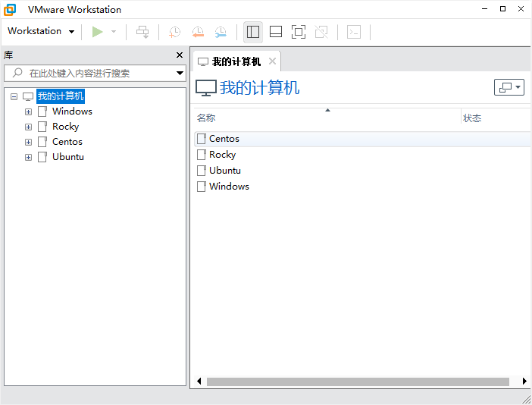This screenshot has height=405, width=532.
Task: Click the Ubuntu file icon in list
Action: point(202,171)
